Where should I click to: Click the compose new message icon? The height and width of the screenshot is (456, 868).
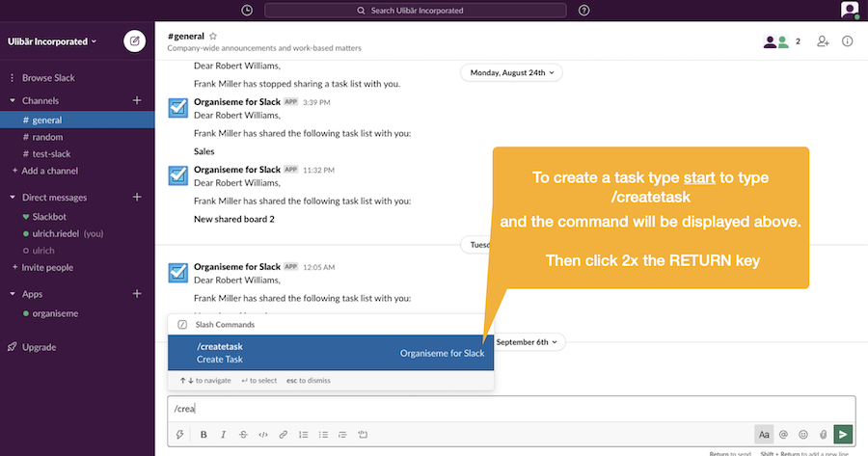(x=134, y=40)
